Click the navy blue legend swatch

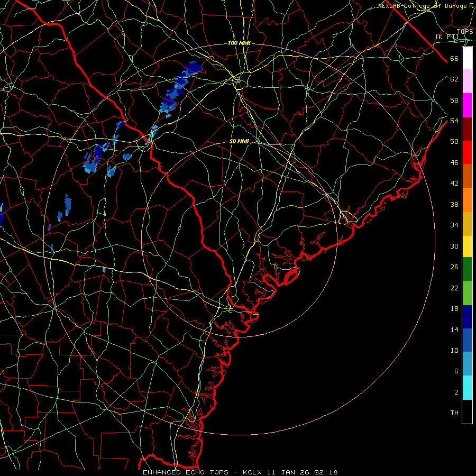click(x=467, y=317)
